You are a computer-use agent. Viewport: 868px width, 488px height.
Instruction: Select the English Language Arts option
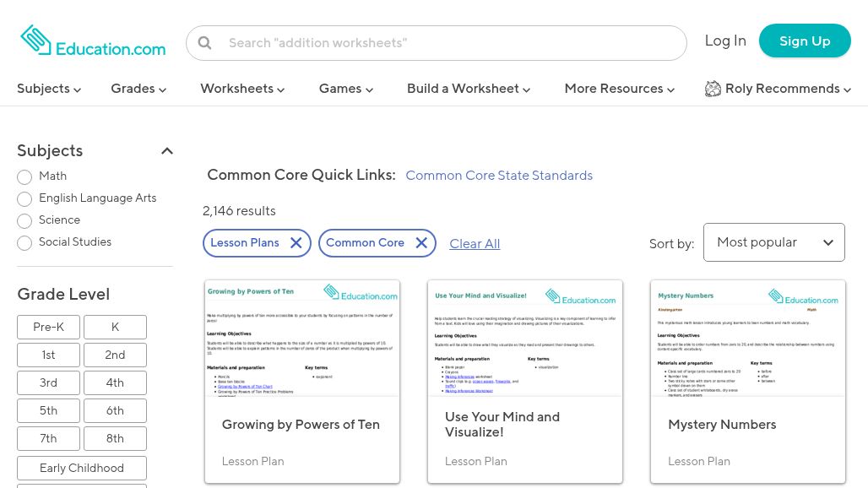tap(24, 199)
